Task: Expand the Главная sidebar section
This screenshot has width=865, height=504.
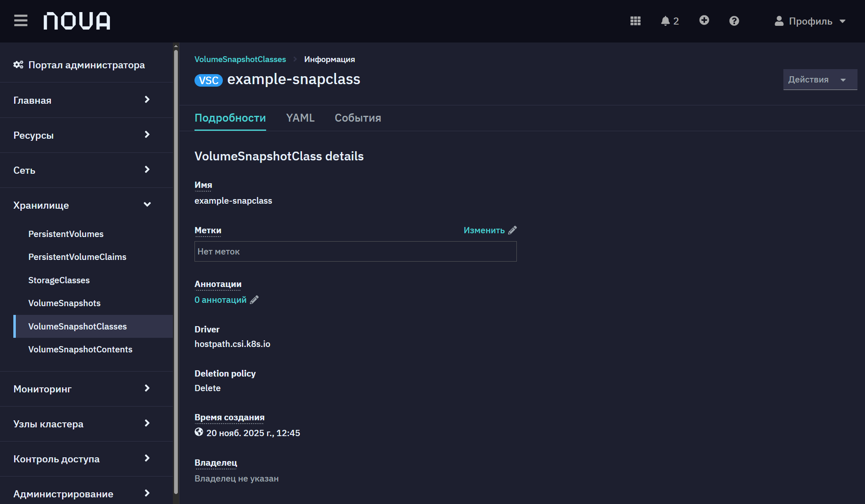Action: 86,100
